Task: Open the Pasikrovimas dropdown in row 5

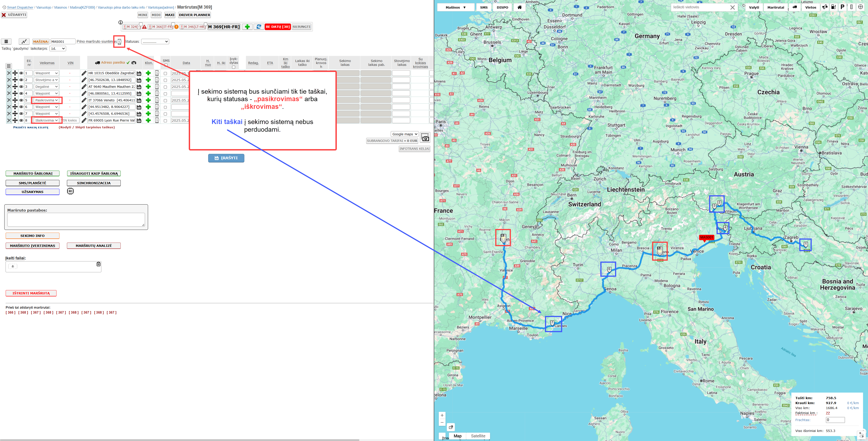Action: (x=47, y=100)
